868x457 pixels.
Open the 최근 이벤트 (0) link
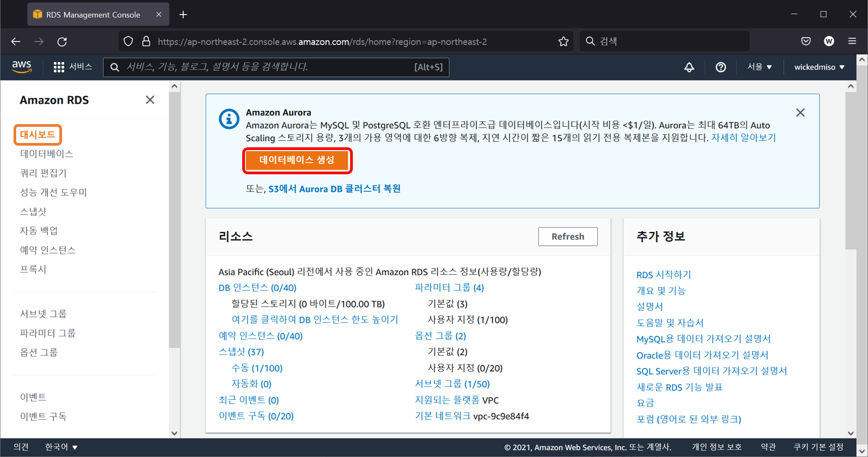click(x=249, y=400)
